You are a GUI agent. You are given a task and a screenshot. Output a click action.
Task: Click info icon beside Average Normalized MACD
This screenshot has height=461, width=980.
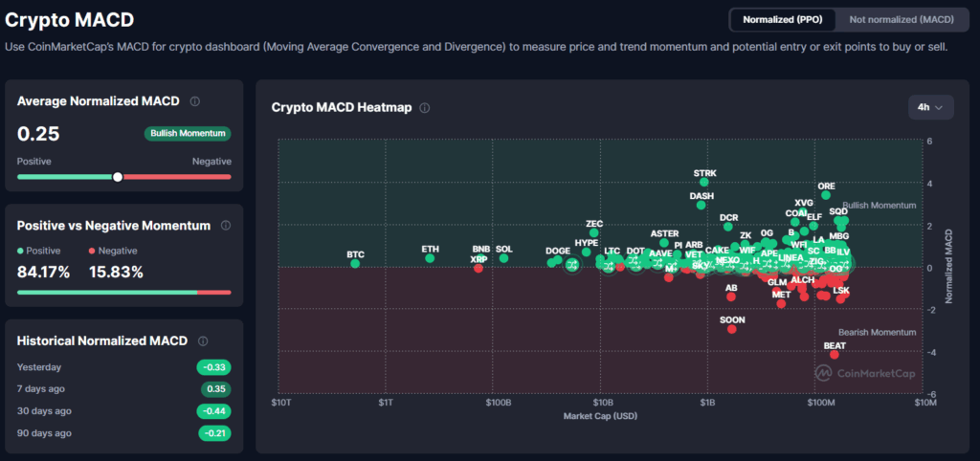click(195, 101)
